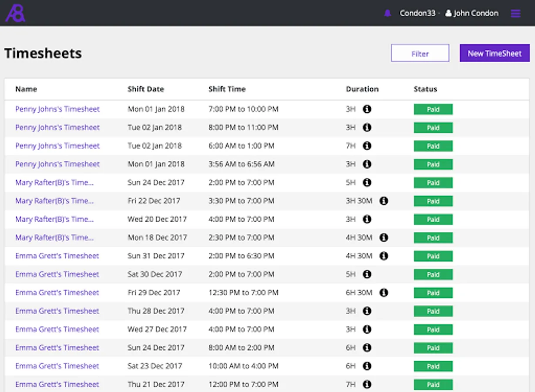Open Emma Grett's Timesheet for Sat 30 Dec
Screen dimensions: 535x392
[x=57, y=274]
